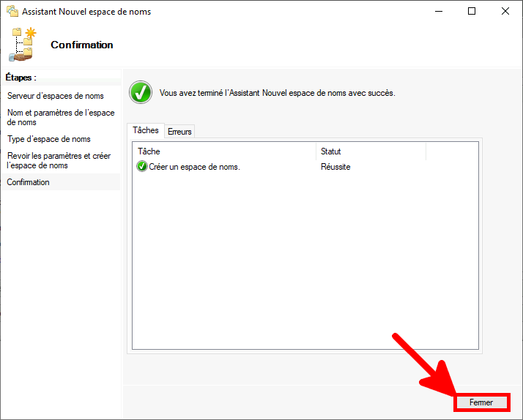523x420 pixels.
Task: Click the Fermer button
Action: click(x=481, y=402)
